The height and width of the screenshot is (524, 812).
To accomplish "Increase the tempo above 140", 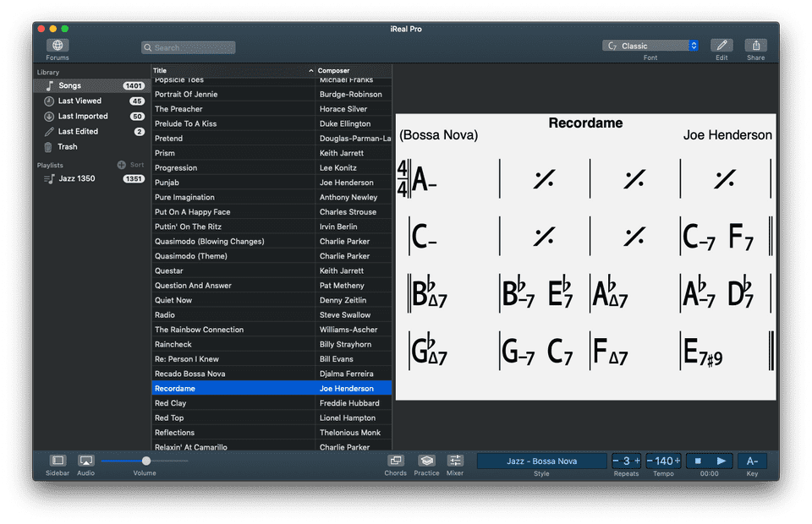I will tap(676, 461).
